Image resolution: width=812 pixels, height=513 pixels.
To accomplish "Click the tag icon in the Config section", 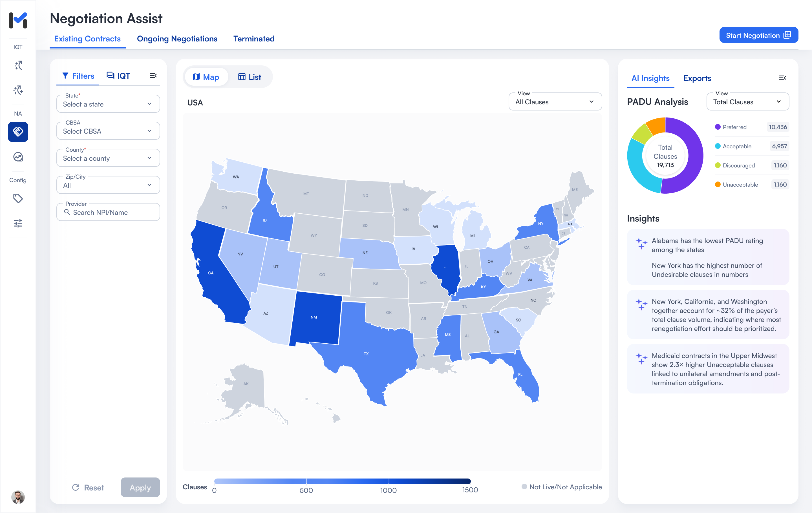I will coord(18,198).
